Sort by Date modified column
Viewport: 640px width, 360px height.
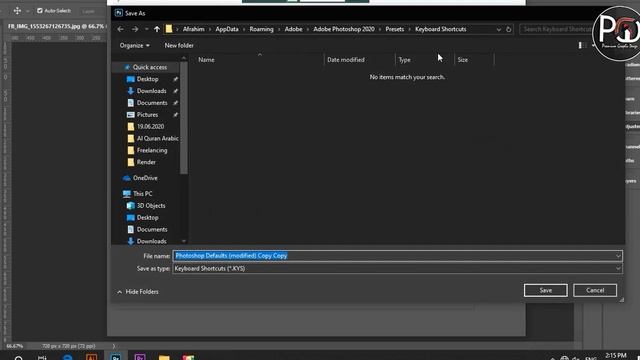pyautogui.click(x=346, y=60)
